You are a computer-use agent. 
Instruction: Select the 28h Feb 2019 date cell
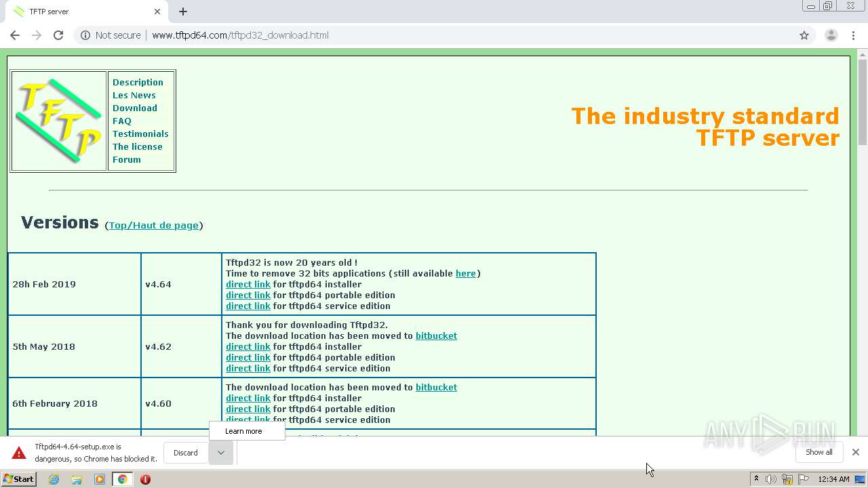coord(75,284)
